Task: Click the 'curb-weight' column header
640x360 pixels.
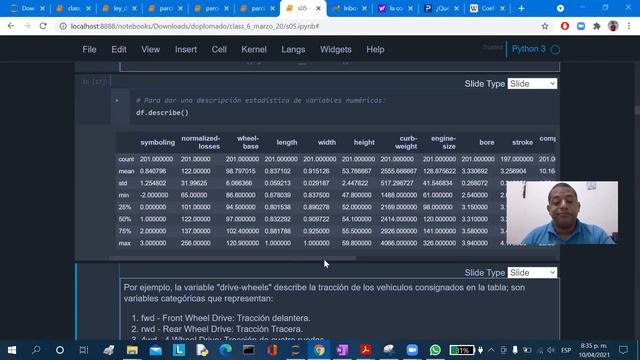Action: coord(406,142)
